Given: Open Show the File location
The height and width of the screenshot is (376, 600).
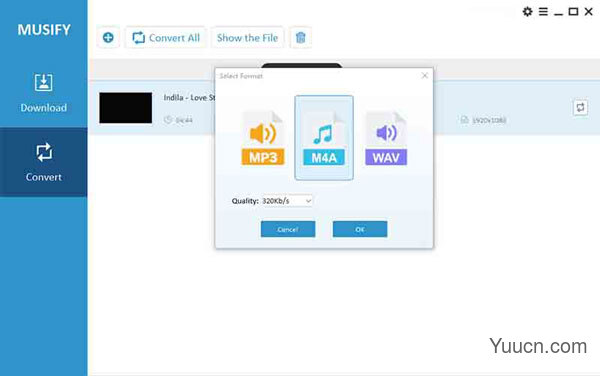Looking at the screenshot, I should click(247, 37).
